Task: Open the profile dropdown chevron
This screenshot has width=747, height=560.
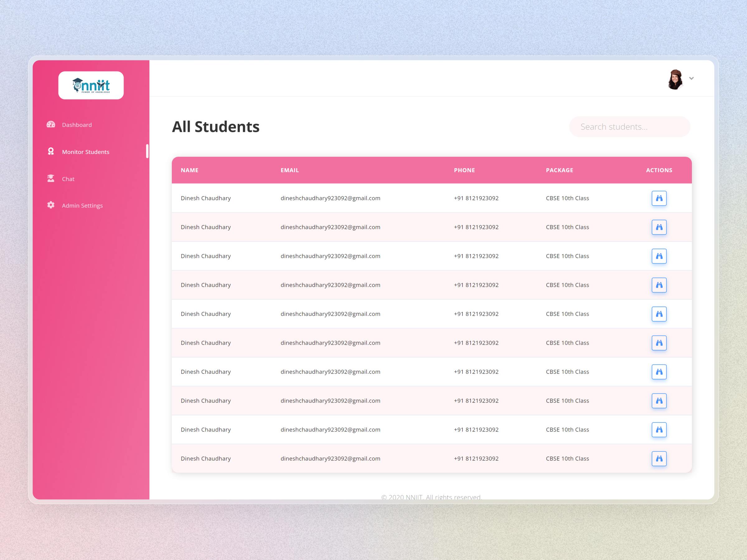Action: (692, 78)
